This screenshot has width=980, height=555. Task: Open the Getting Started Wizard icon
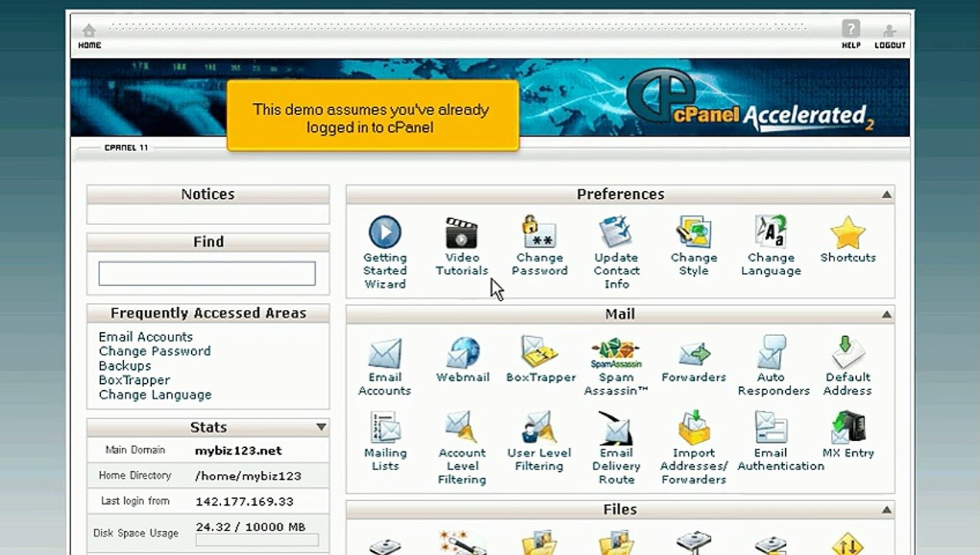tap(384, 232)
